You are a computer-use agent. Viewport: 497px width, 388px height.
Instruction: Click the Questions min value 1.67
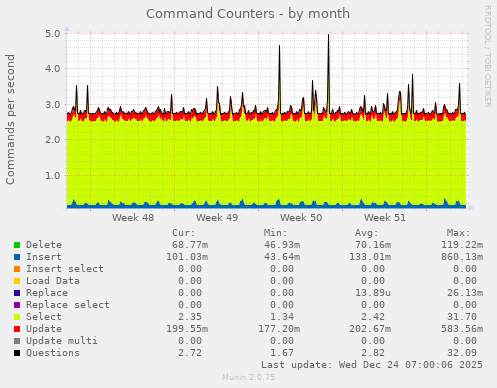pos(282,353)
